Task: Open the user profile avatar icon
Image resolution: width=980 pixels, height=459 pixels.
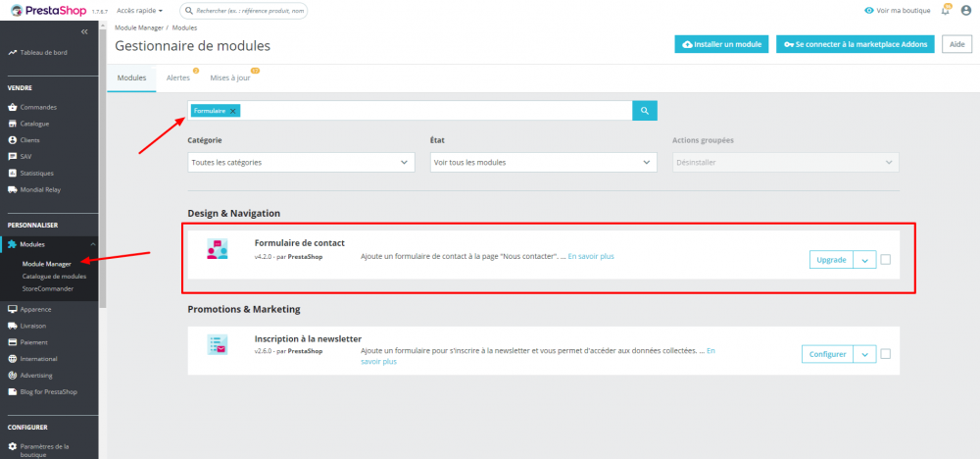Action: pos(966,11)
